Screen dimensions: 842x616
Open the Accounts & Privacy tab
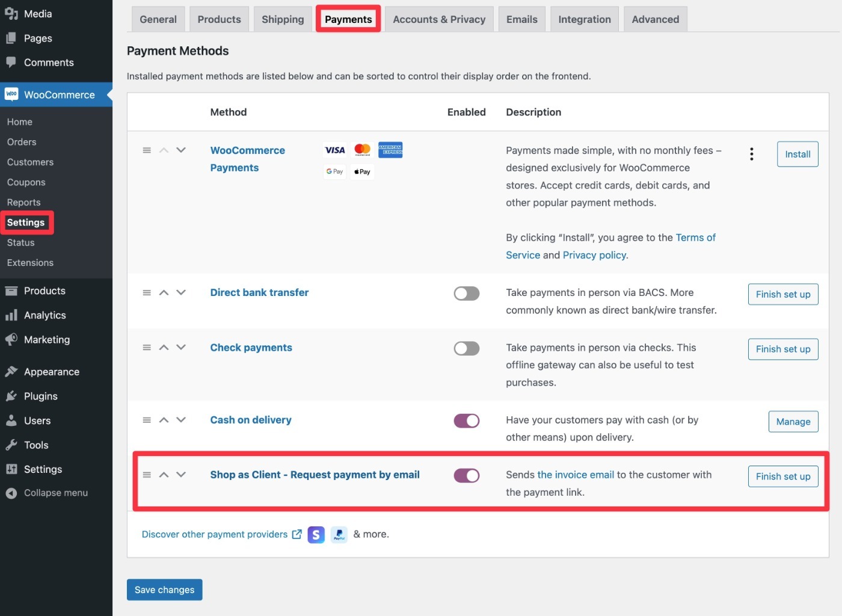click(439, 19)
